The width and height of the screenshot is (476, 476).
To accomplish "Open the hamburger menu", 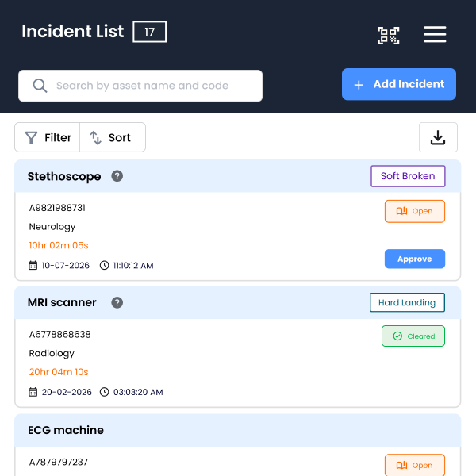I will (435, 35).
